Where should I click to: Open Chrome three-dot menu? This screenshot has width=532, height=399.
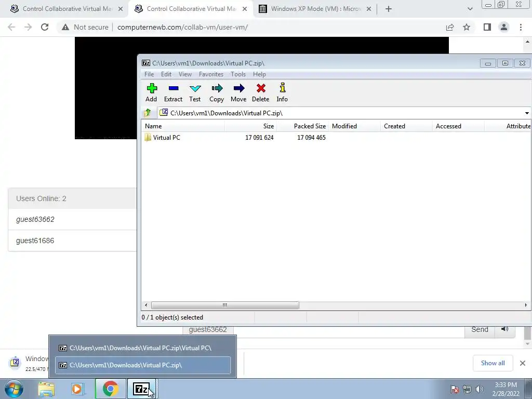tap(521, 27)
